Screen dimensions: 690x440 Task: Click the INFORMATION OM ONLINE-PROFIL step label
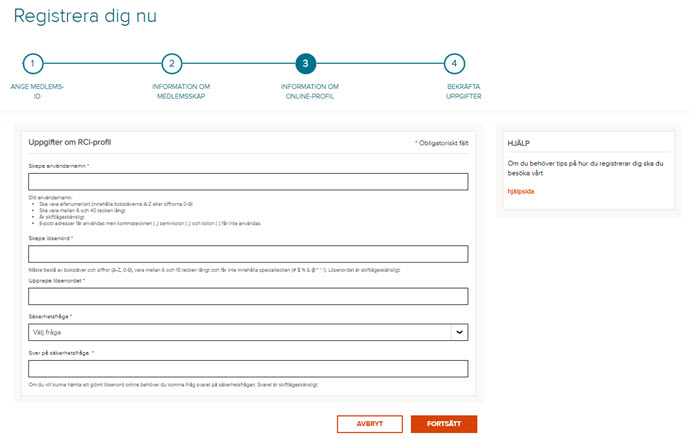click(310, 92)
